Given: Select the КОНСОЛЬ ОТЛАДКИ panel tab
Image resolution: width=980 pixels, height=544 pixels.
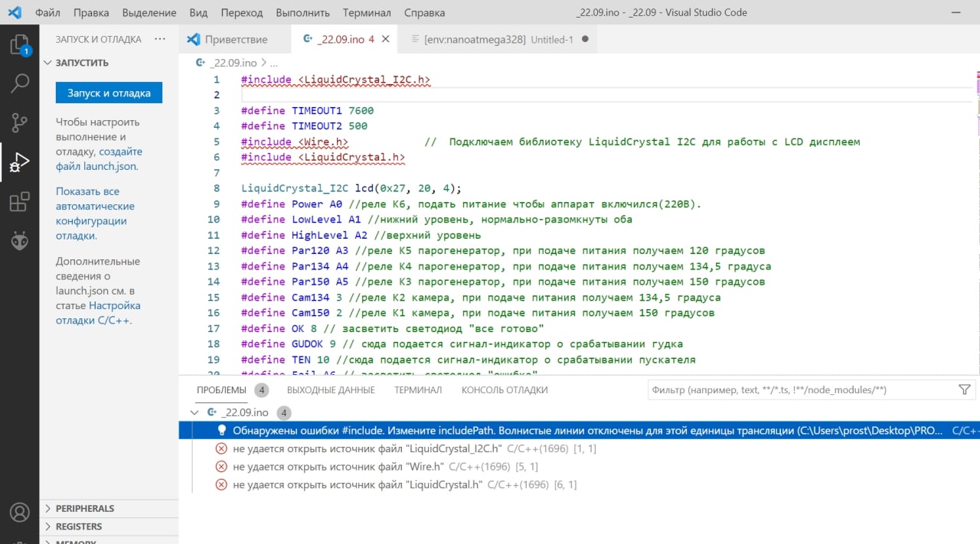Looking at the screenshot, I should (x=505, y=390).
